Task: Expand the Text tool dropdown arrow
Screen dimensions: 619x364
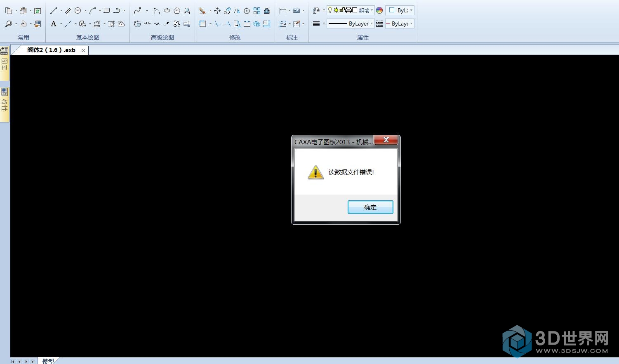Action: (x=61, y=24)
